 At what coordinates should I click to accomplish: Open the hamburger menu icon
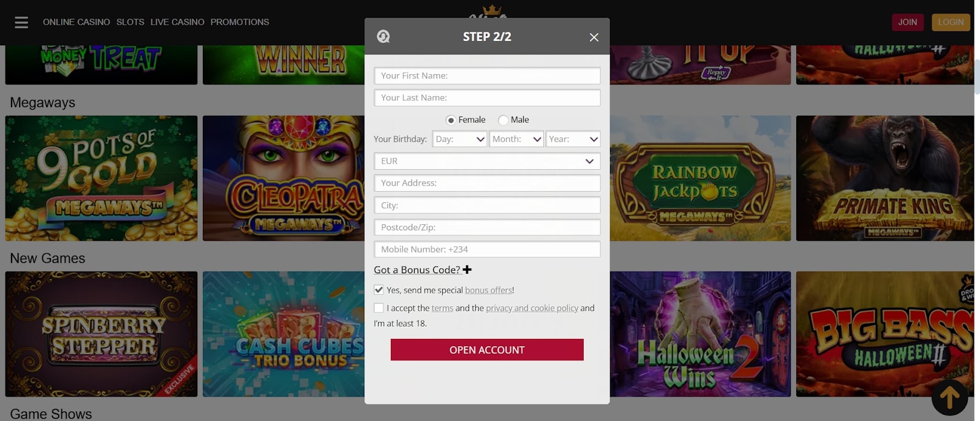pyautogui.click(x=21, y=22)
